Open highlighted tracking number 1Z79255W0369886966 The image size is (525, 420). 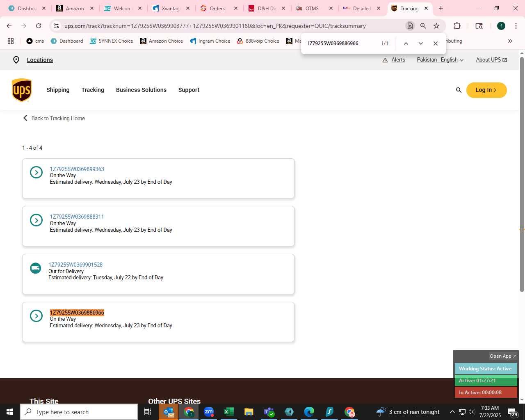(77, 313)
